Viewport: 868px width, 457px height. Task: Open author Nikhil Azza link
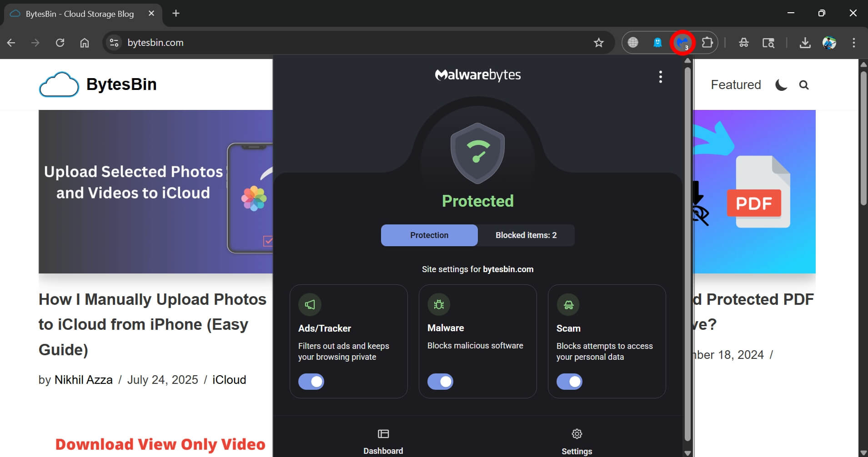[x=84, y=380]
